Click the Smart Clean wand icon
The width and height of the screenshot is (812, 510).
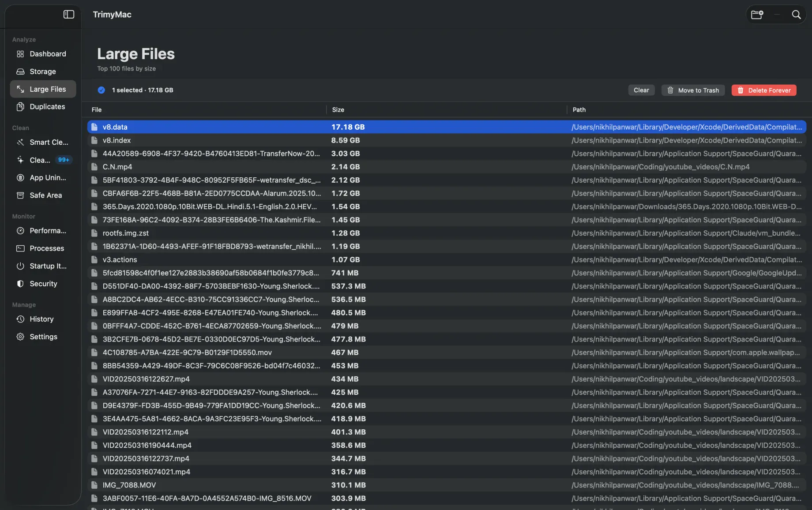tap(20, 142)
